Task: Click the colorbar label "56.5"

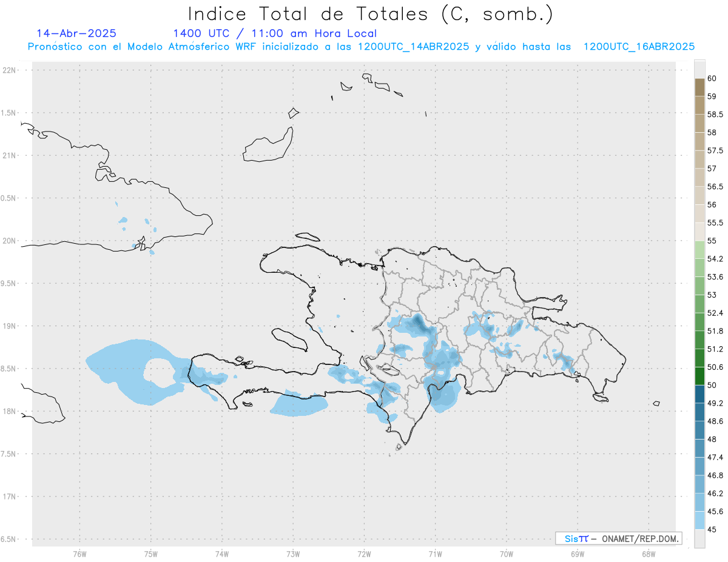Action: 715,187
